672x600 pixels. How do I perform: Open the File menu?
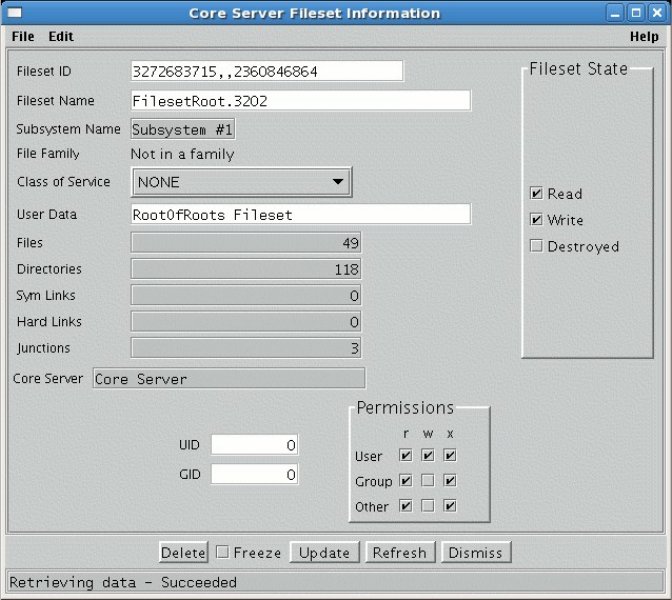(x=23, y=36)
